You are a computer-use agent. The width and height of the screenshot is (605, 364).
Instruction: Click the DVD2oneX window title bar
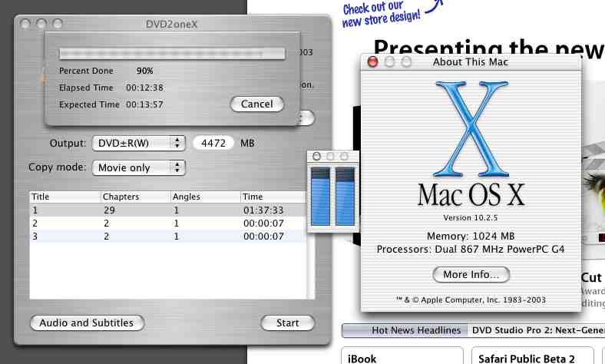coord(172,24)
